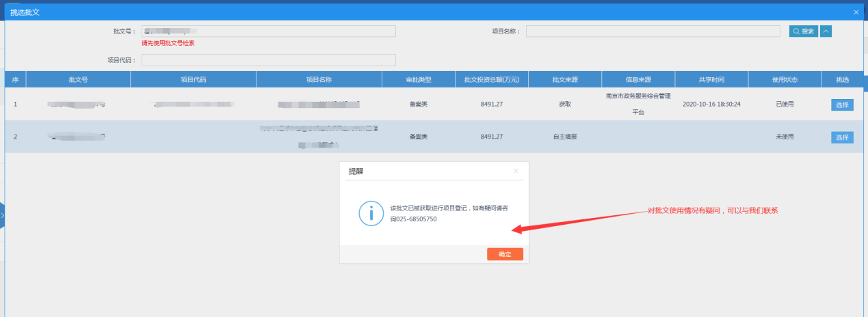Select the row shared on 2020-10-16 18:30:24

coord(711,105)
